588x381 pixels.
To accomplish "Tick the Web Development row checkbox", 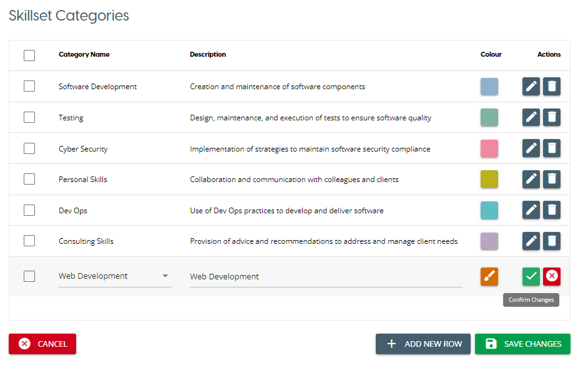I will pyautogui.click(x=29, y=276).
